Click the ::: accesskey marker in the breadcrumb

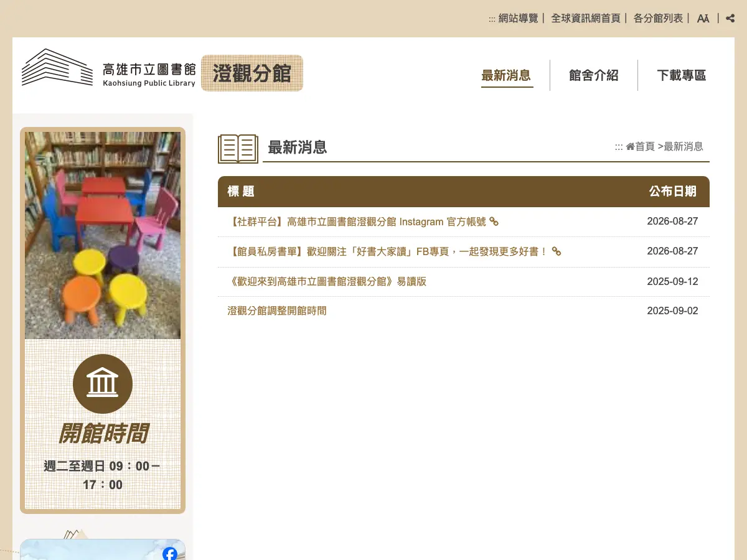point(619,147)
